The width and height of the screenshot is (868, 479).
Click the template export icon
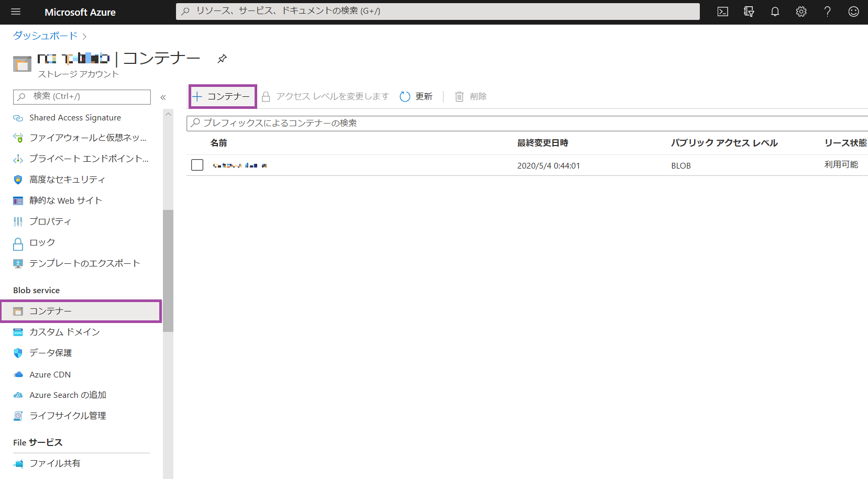tap(18, 263)
